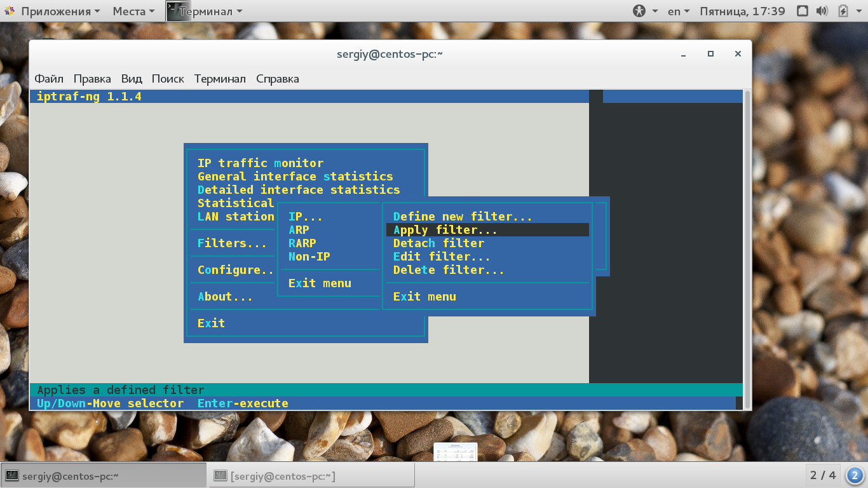This screenshot has width=868, height=488.
Task: Open the volume speaker icon
Action: coord(822,11)
